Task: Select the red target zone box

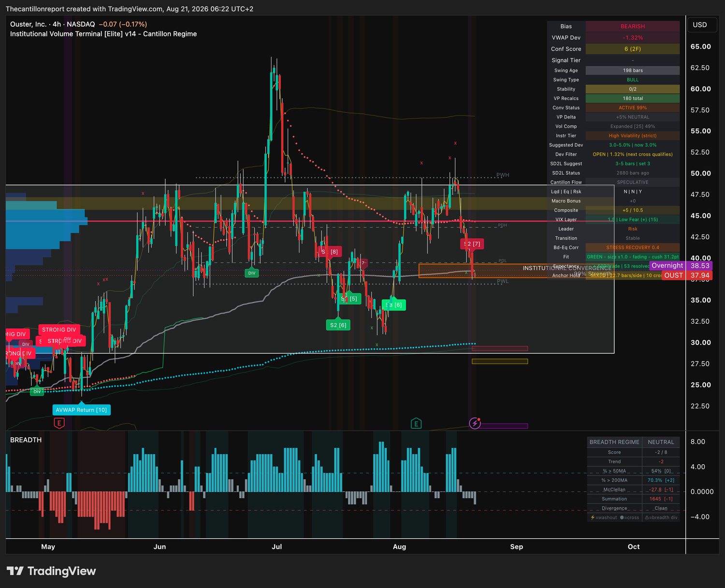Action: [x=500, y=348]
